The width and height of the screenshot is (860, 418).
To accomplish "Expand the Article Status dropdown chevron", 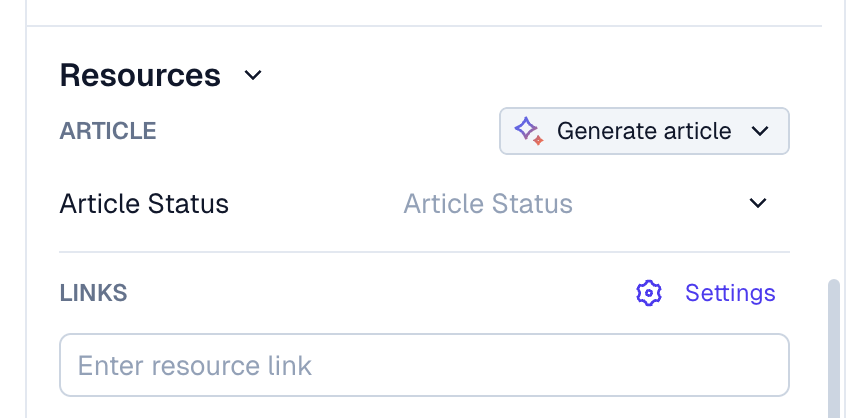I will tap(758, 203).
